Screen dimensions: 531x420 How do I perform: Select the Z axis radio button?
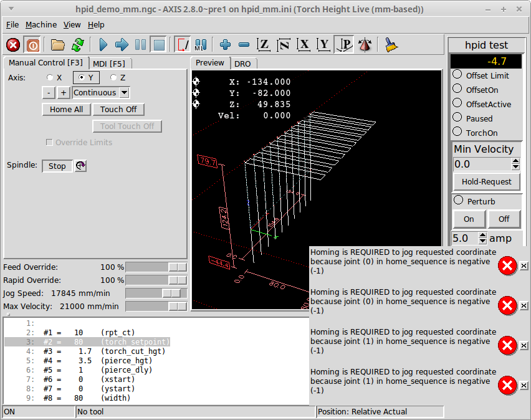tap(113, 78)
